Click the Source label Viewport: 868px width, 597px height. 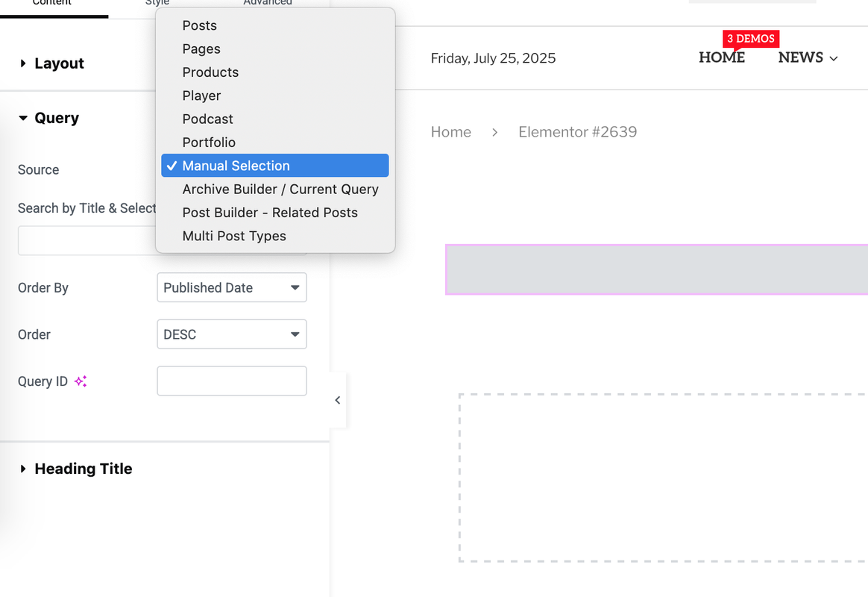coord(38,169)
